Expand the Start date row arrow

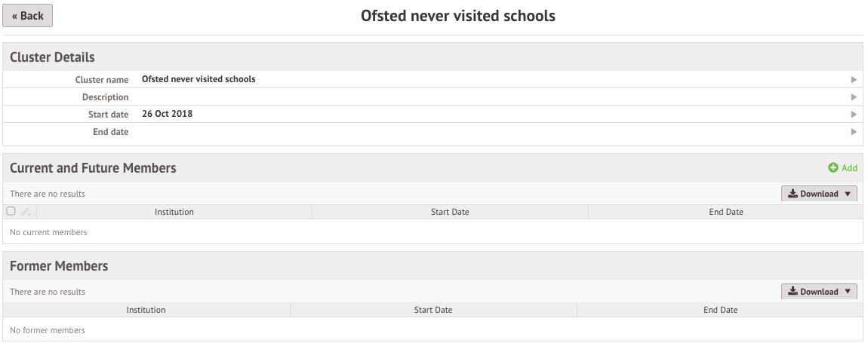point(854,115)
